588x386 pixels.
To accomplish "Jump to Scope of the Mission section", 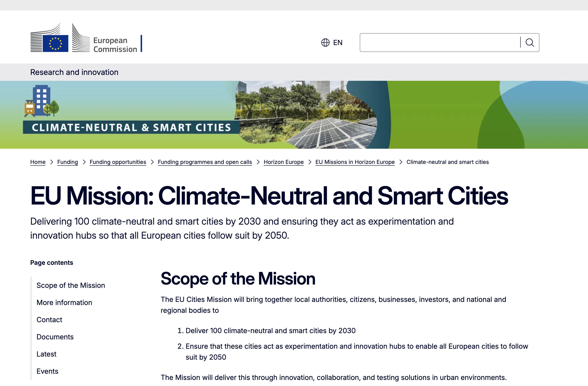I will [71, 285].
